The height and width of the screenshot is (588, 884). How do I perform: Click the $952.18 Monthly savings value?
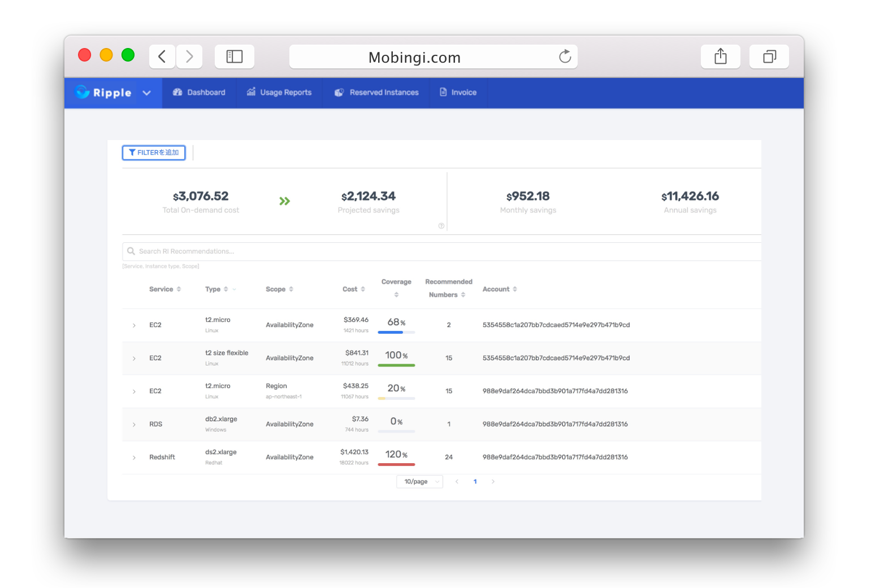(528, 196)
